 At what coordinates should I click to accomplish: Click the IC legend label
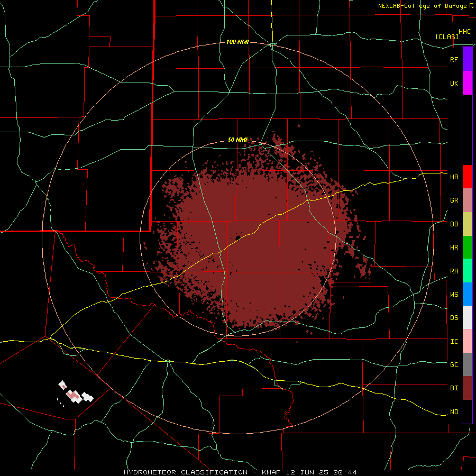click(454, 342)
